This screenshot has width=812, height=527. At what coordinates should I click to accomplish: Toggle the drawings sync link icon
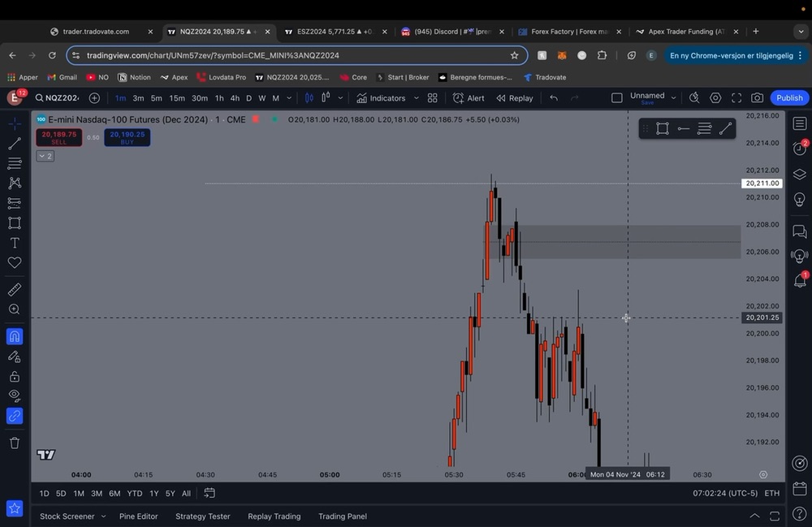pyautogui.click(x=15, y=416)
